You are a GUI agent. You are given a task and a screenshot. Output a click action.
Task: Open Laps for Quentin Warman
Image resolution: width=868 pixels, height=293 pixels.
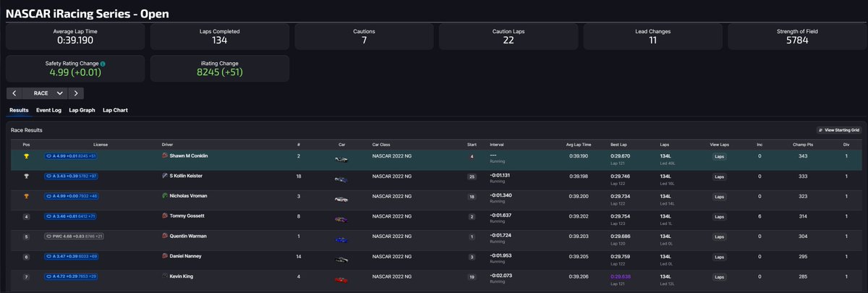pyautogui.click(x=719, y=237)
